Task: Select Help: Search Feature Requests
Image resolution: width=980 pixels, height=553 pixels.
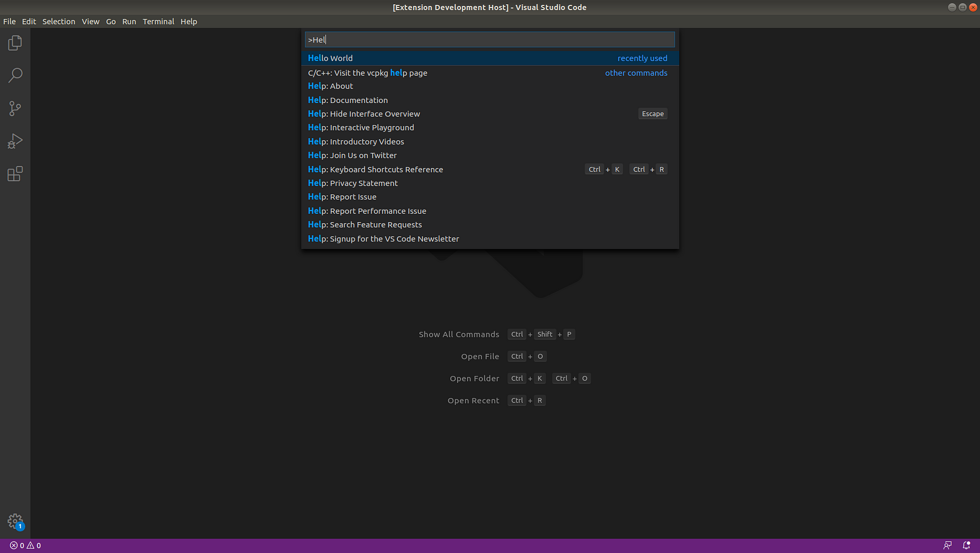Action: pyautogui.click(x=490, y=225)
